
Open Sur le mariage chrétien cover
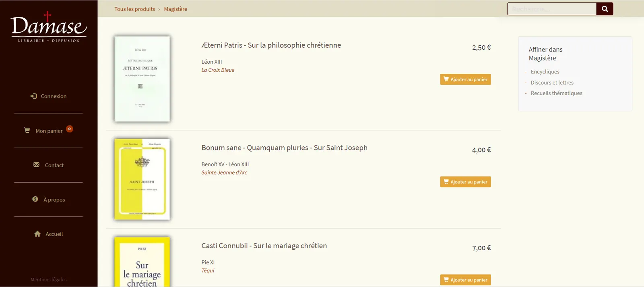pyautogui.click(x=142, y=262)
